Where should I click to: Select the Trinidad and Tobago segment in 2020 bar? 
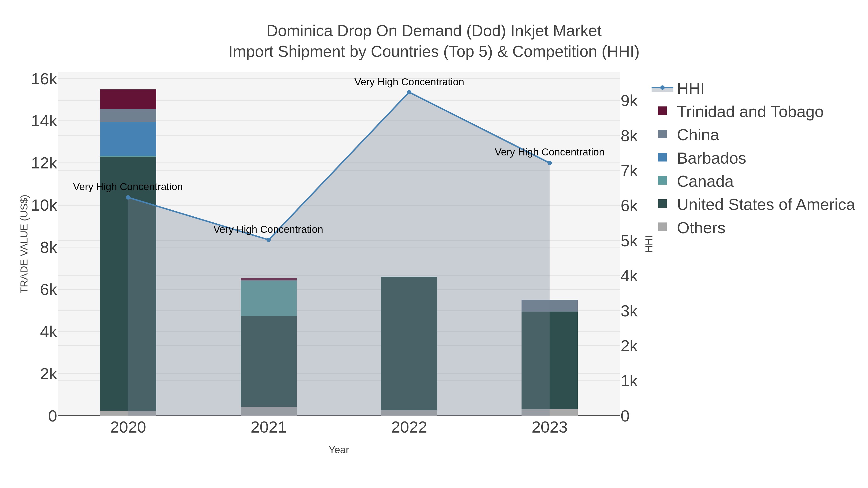(x=128, y=99)
